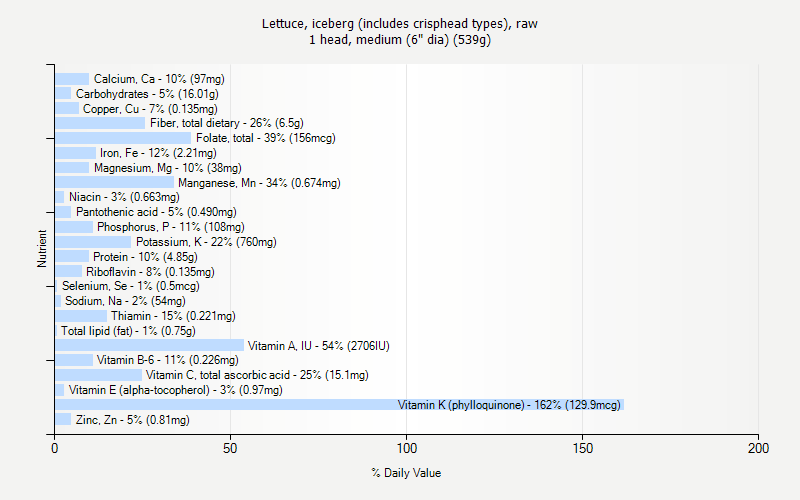
Task: Click the 50 tick label on x-axis
Action: click(230, 448)
